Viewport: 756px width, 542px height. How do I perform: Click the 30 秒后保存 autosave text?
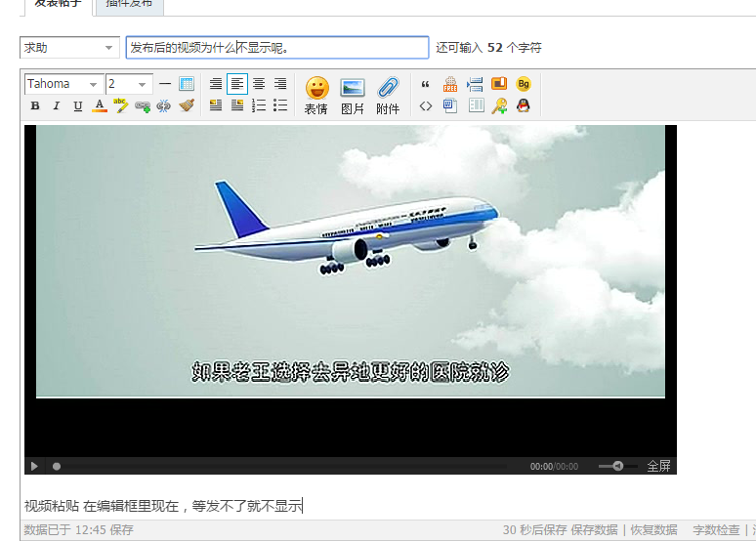coord(534,530)
